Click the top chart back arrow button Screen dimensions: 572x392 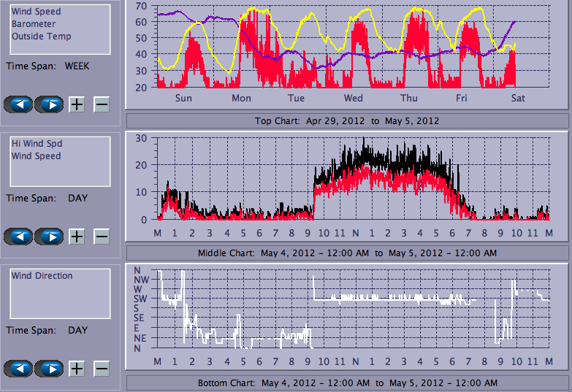[18, 104]
